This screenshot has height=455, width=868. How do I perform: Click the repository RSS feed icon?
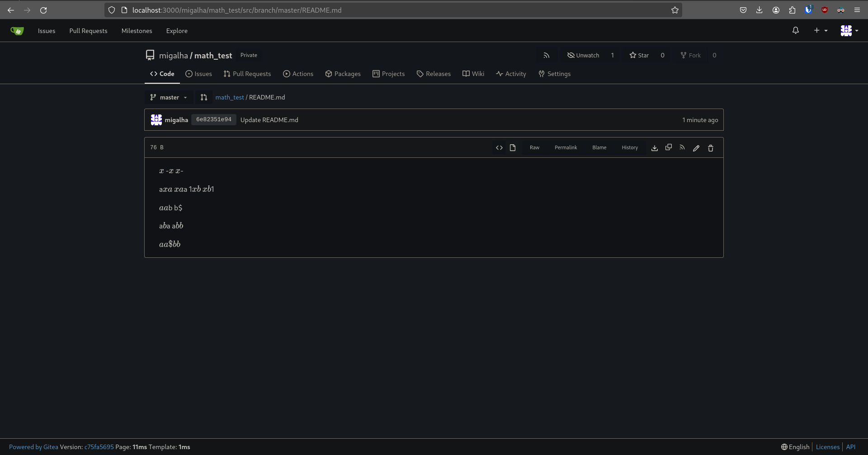[x=546, y=55]
